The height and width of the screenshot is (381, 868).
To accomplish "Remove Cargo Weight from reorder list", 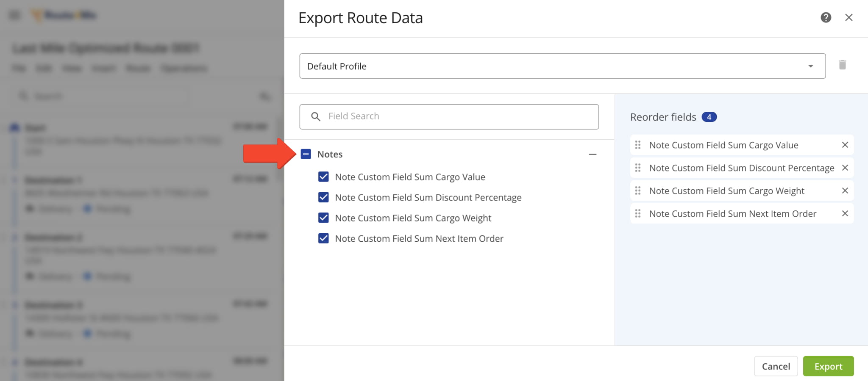I will [845, 190].
